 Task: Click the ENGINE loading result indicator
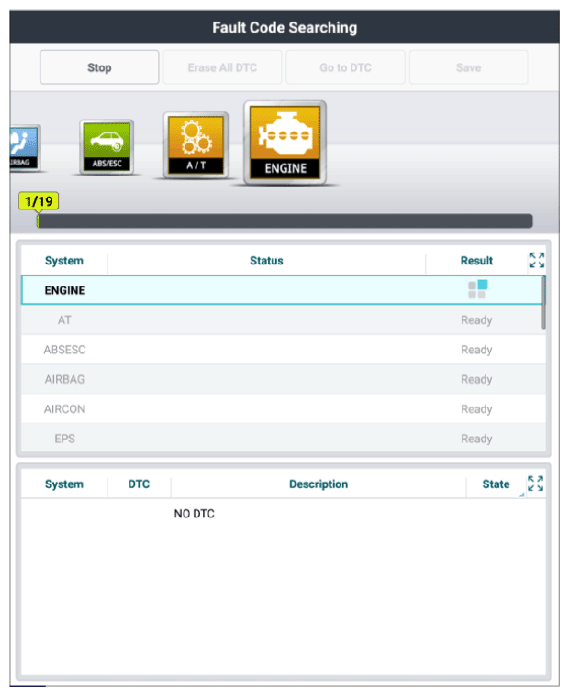click(x=478, y=289)
